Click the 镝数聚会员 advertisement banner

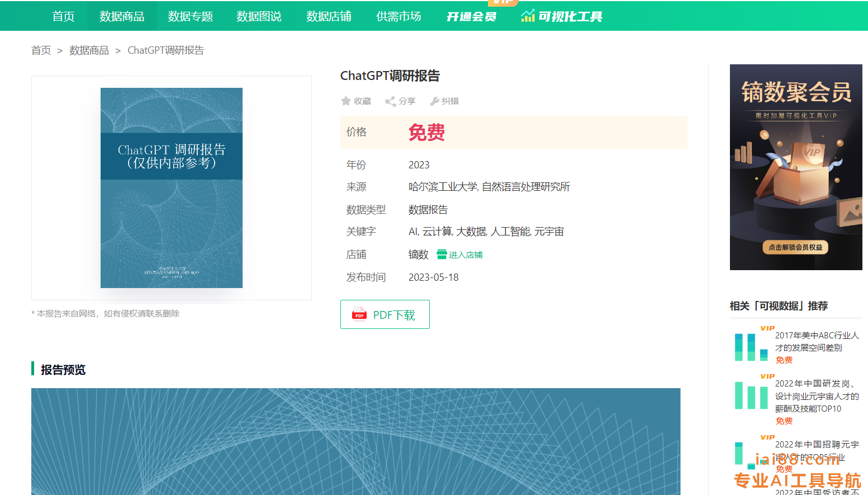pos(796,167)
